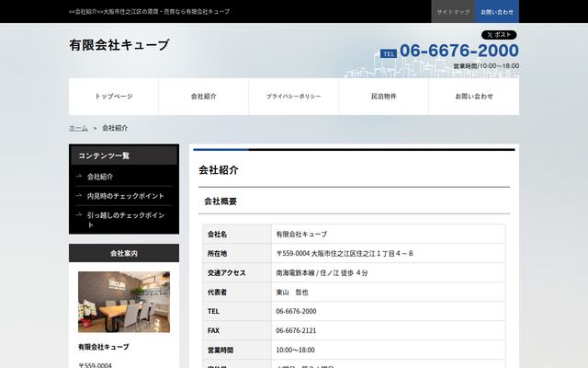Screen dimensions: 588x368
Task: Open 引っ越しのチェックポイント sidebar link
Action: click(126, 220)
